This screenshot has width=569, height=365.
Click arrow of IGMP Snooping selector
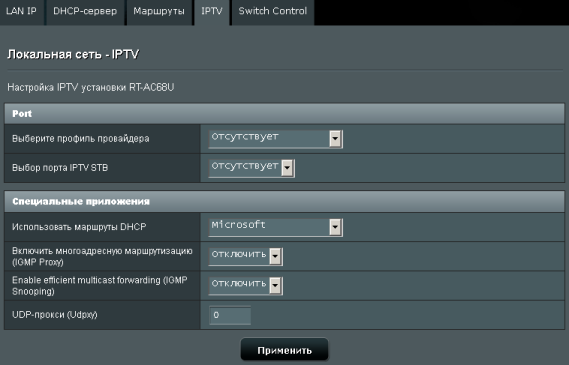[x=275, y=286]
